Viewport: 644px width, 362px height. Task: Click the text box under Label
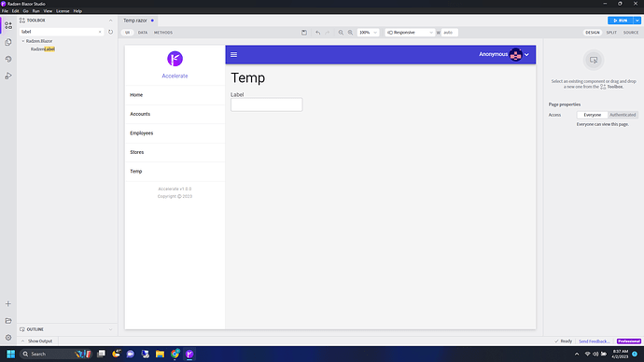pyautogui.click(x=267, y=104)
